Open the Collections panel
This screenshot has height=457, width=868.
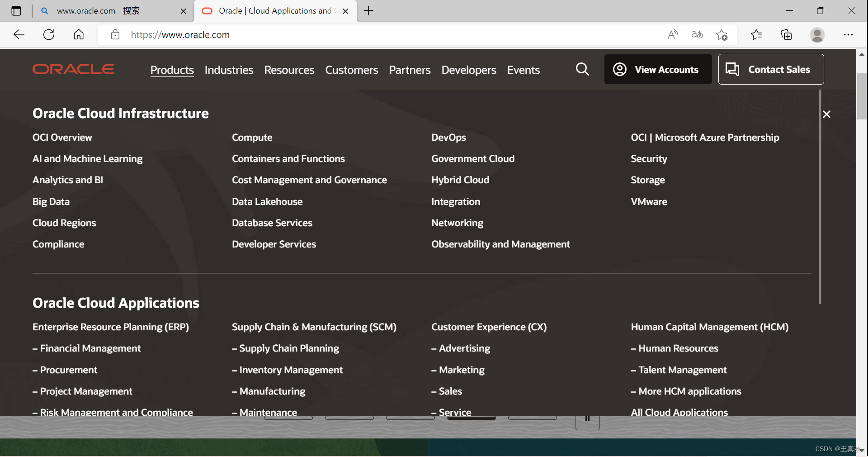click(786, 35)
